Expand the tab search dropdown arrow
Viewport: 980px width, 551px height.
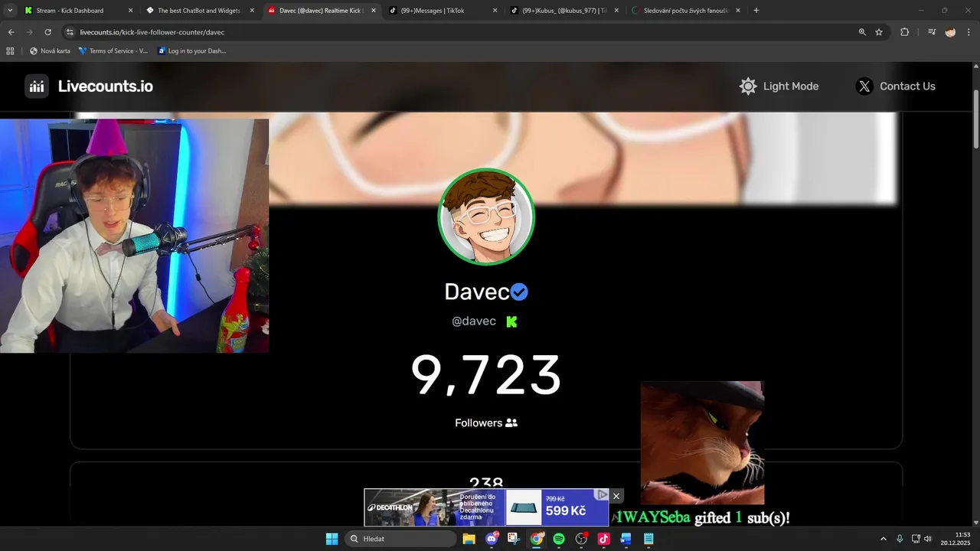click(10, 11)
